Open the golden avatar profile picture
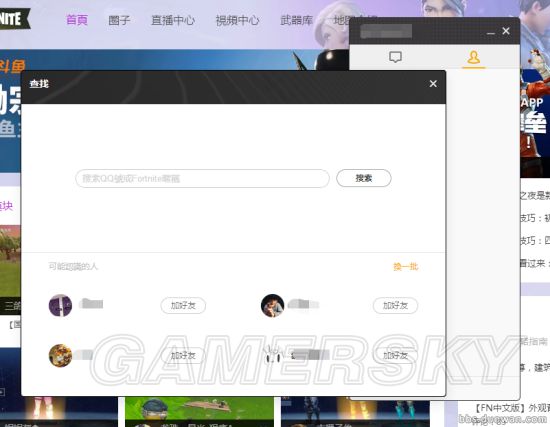The image size is (550, 427). tap(60, 355)
